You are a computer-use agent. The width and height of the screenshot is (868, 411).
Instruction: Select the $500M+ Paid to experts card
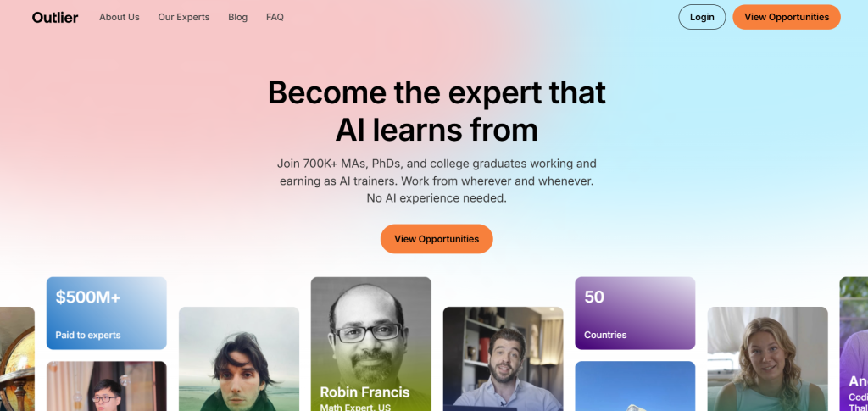pyautogui.click(x=106, y=313)
